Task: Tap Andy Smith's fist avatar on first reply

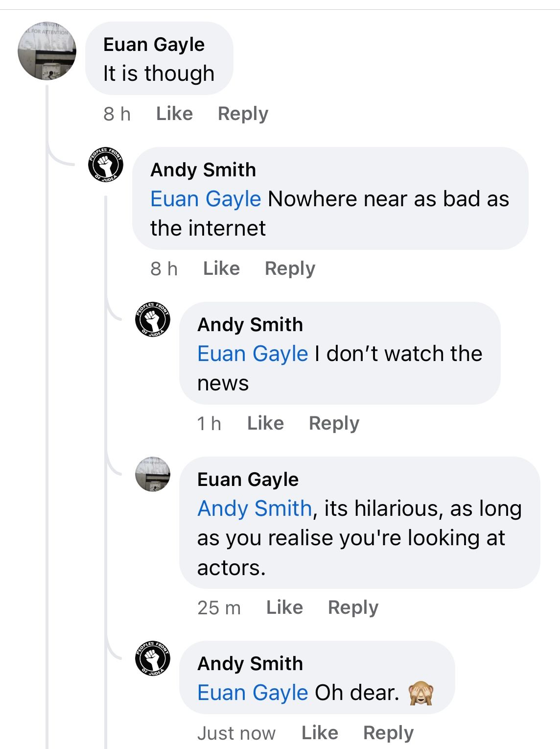Action: 105,165
